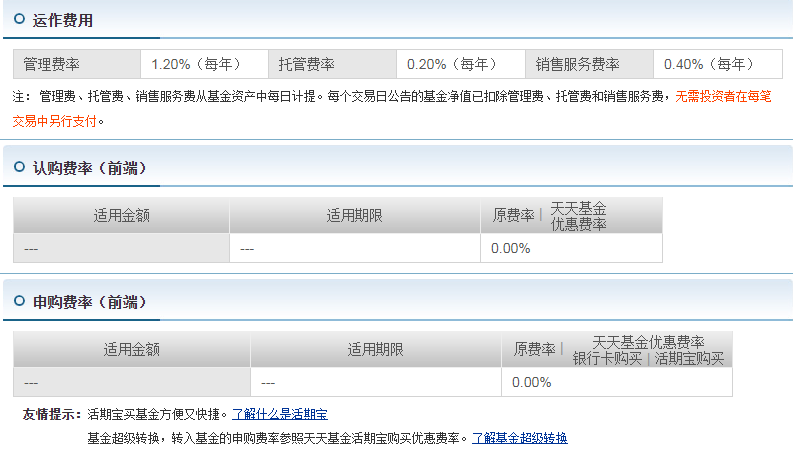The image size is (793, 454).
Task: Click the circle bullet beside 运作费用
Action: tap(19, 19)
